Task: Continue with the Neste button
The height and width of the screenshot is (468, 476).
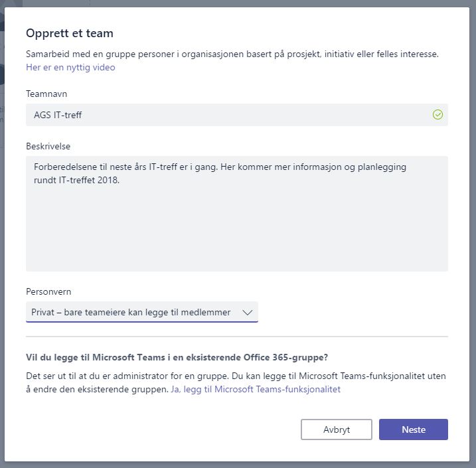Action: tap(414, 429)
